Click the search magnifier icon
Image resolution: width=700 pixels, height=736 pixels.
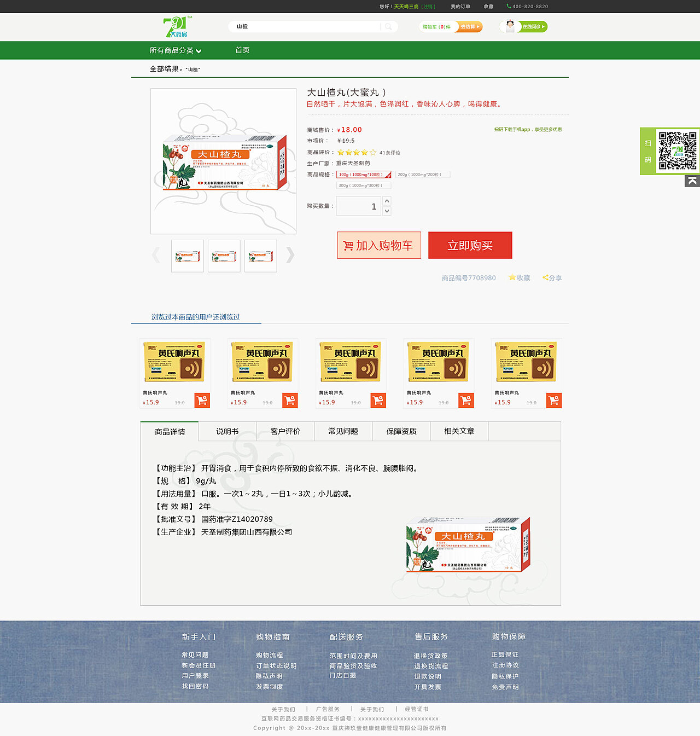point(388,26)
